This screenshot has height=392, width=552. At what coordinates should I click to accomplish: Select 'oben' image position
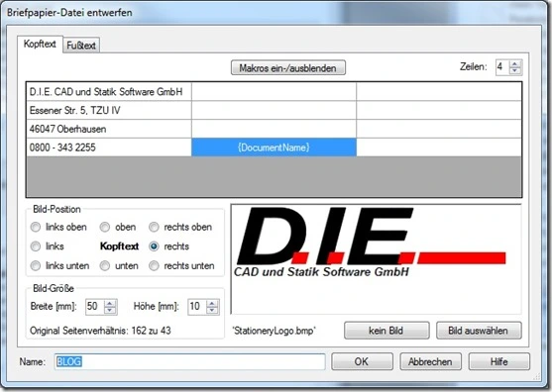click(105, 227)
